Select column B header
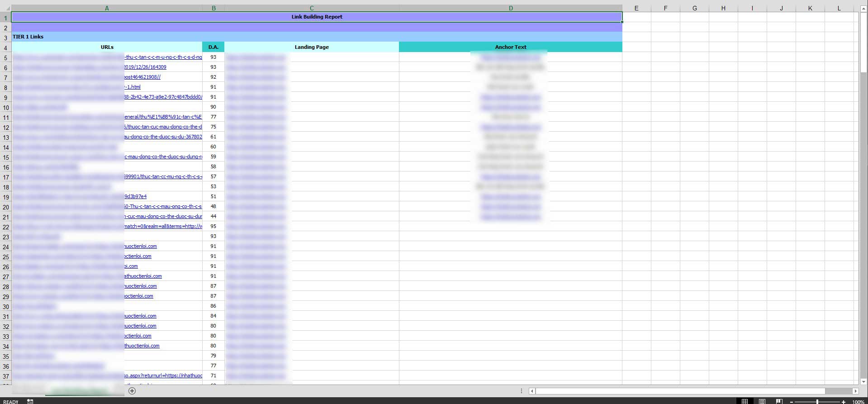This screenshot has height=404, width=868. (213, 8)
